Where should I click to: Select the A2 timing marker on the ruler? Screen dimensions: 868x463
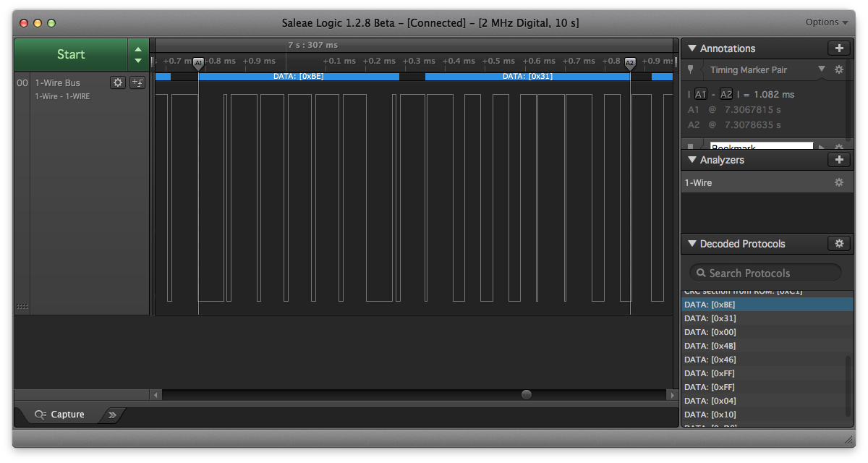pyautogui.click(x=630, y=63)
